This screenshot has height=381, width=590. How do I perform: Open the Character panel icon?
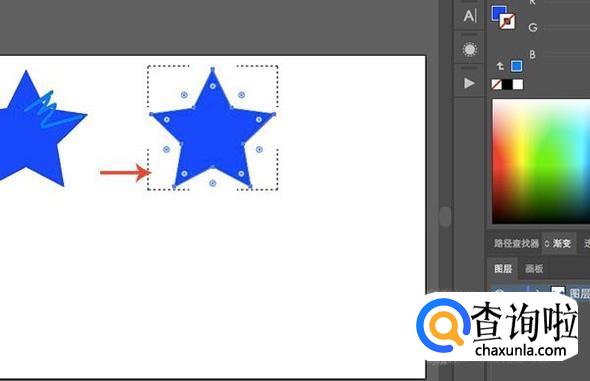pyautogui.click(x=470, y=16)
